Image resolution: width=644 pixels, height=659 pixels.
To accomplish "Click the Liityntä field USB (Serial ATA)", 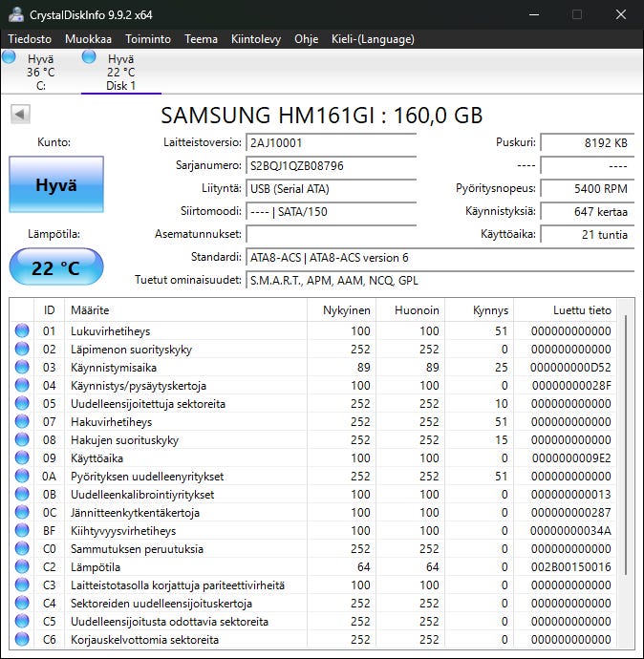I will [x=332, y=189].
